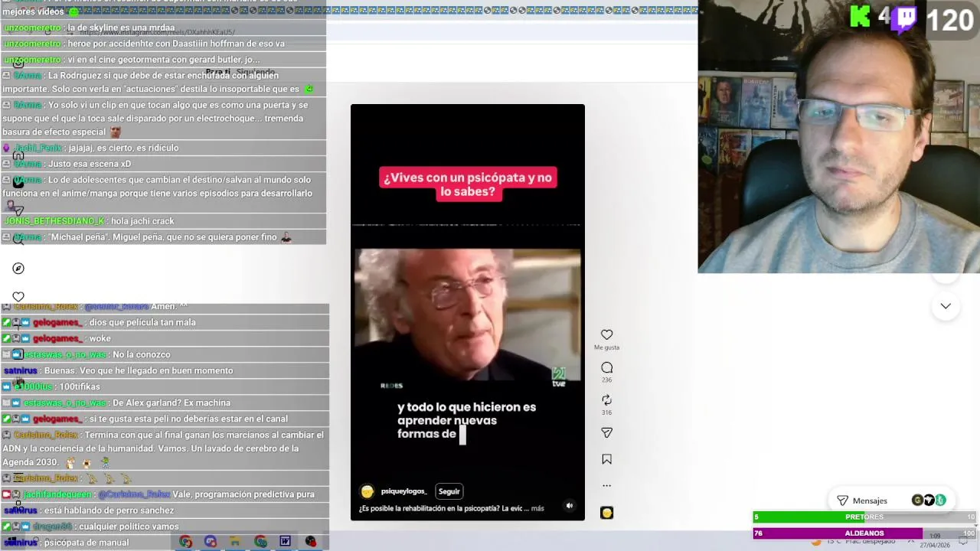Open File Explorer from the taskbar
The image size is (980, 551).
[235, 542]
